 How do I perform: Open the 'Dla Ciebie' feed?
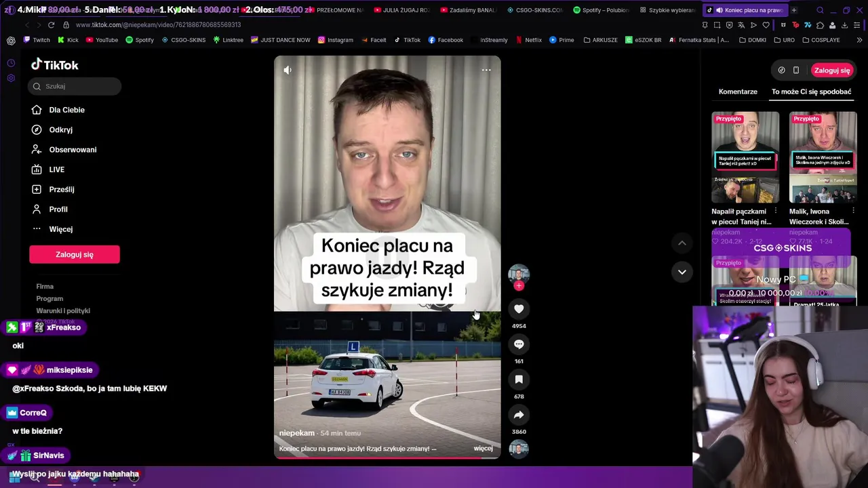pos(66,110)
